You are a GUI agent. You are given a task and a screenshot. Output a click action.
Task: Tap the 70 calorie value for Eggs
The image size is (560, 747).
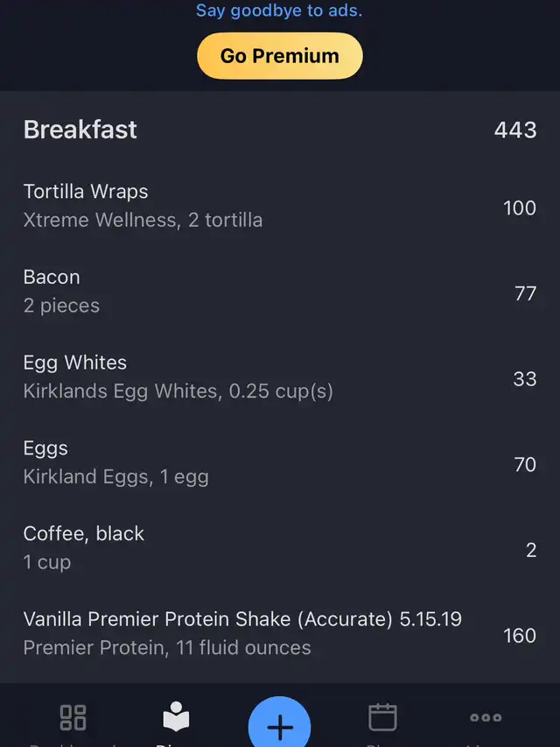click(525, 465)
